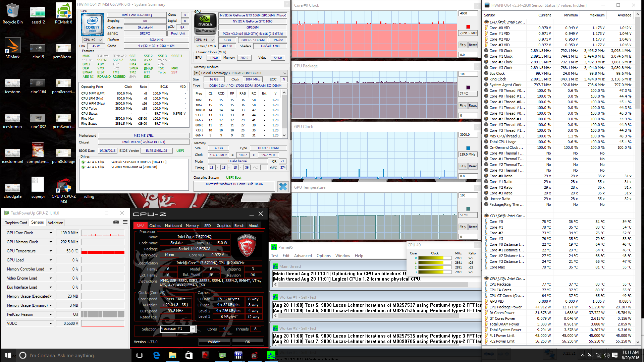The height and width of the screenshot is (362, 644).
Task: Open the Bench tab in CPU-Z
Action: point(239,226)
